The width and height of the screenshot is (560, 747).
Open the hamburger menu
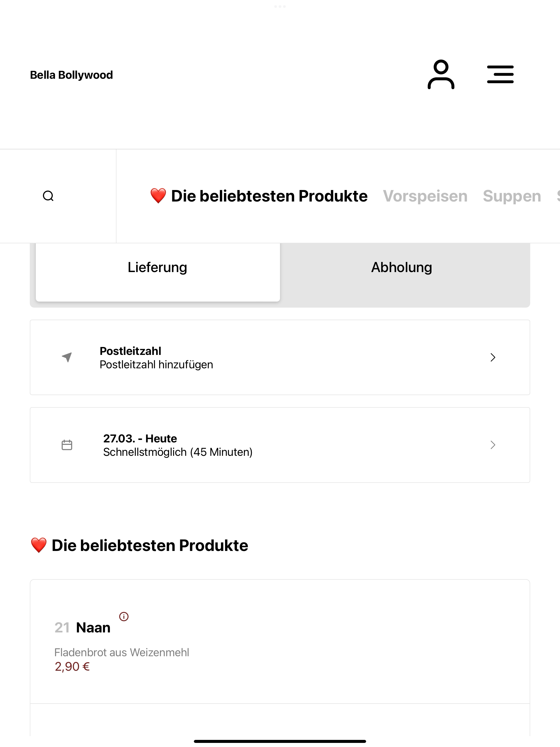coord(500,75)
